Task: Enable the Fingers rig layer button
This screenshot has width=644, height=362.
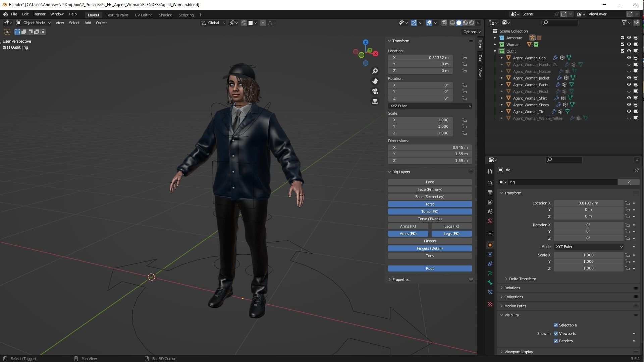Action: [430, 241]
